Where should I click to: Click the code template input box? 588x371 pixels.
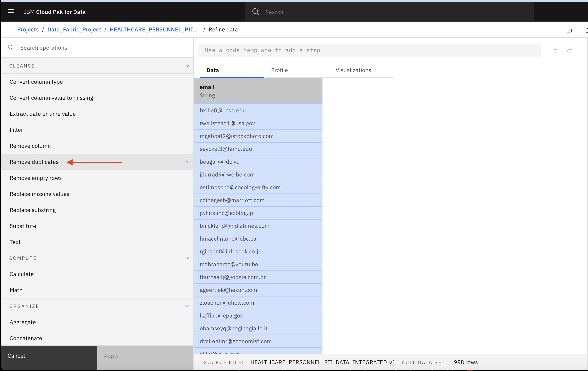point(369,50)
